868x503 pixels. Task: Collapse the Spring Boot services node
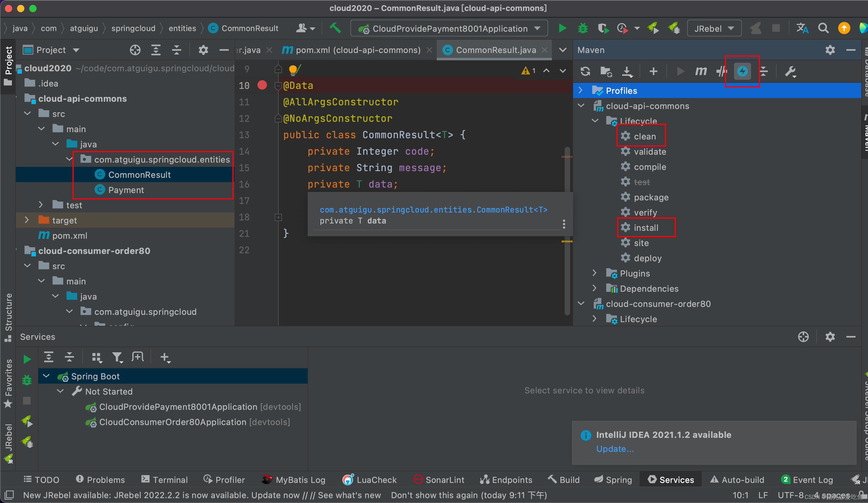tap(47, 376)
